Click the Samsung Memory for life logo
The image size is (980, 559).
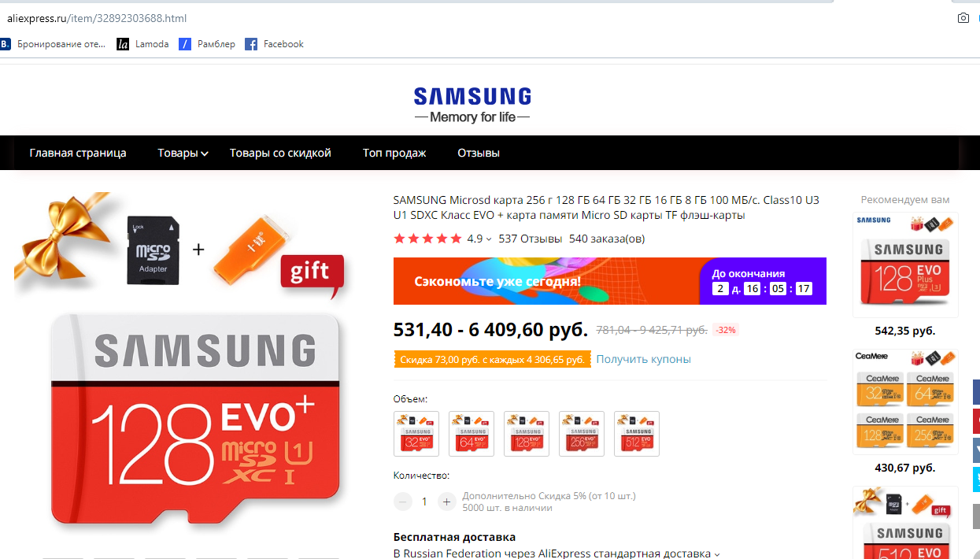coord(472,106)
